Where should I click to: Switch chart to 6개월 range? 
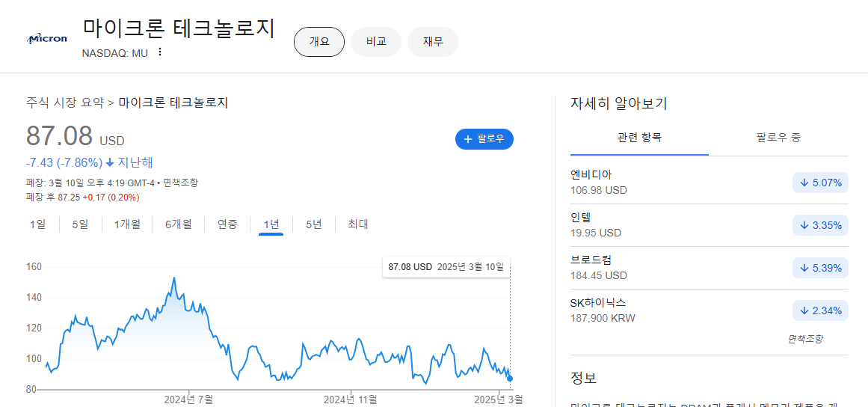178,224
